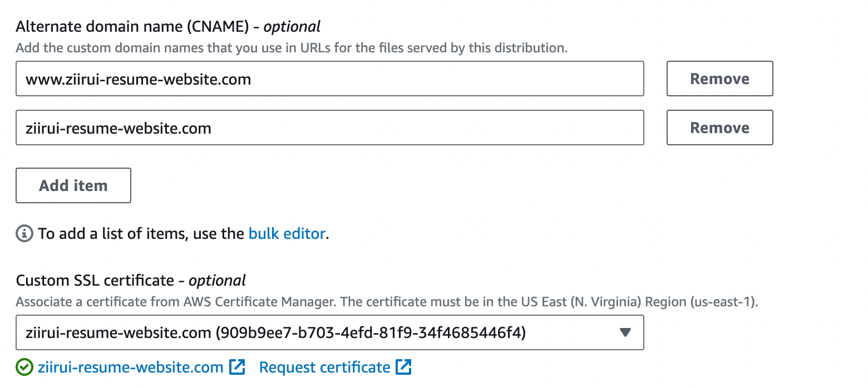The height and width of the screenshot is (387, 868).
Task: Open certificate picker showing 909b9ee7 certificate
Action: (330, 332)
